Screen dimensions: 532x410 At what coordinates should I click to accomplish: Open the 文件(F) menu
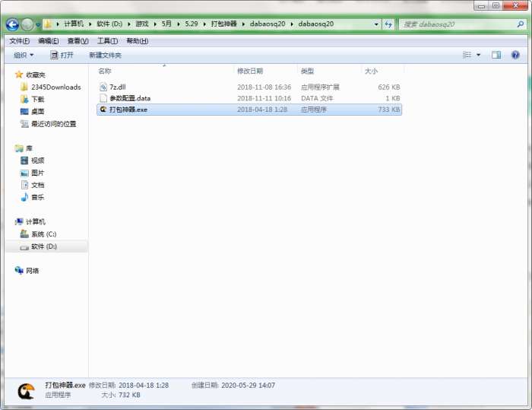pos(19,41)
